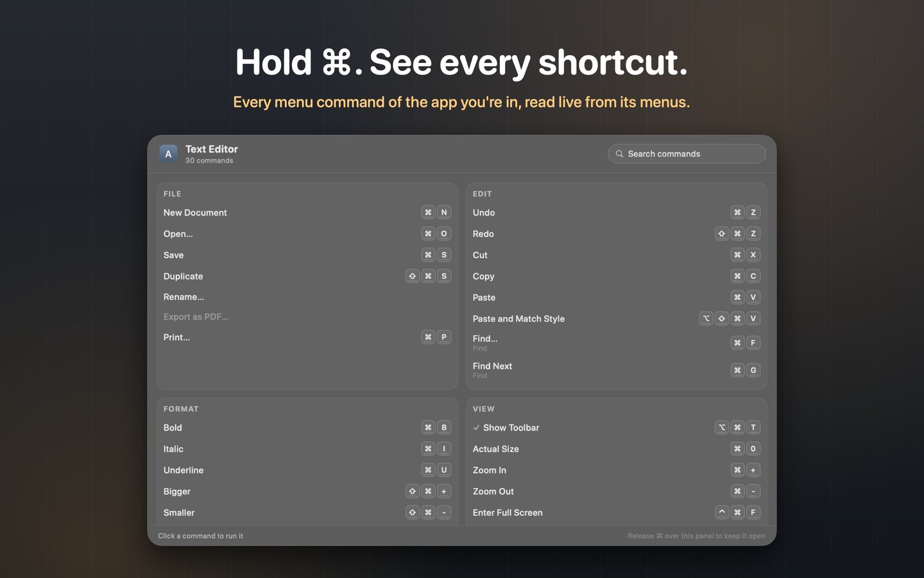Click the '30 commands' count label
924x578 pixels.
tap(209, 161)
